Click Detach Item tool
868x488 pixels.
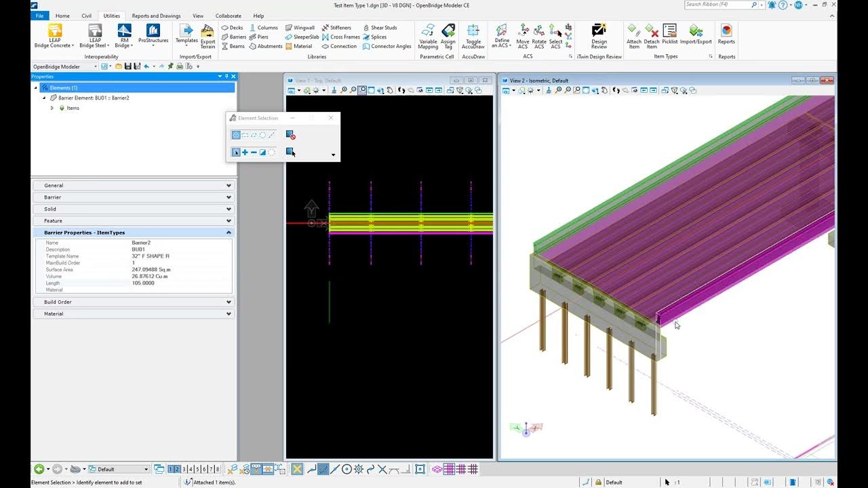652,37
